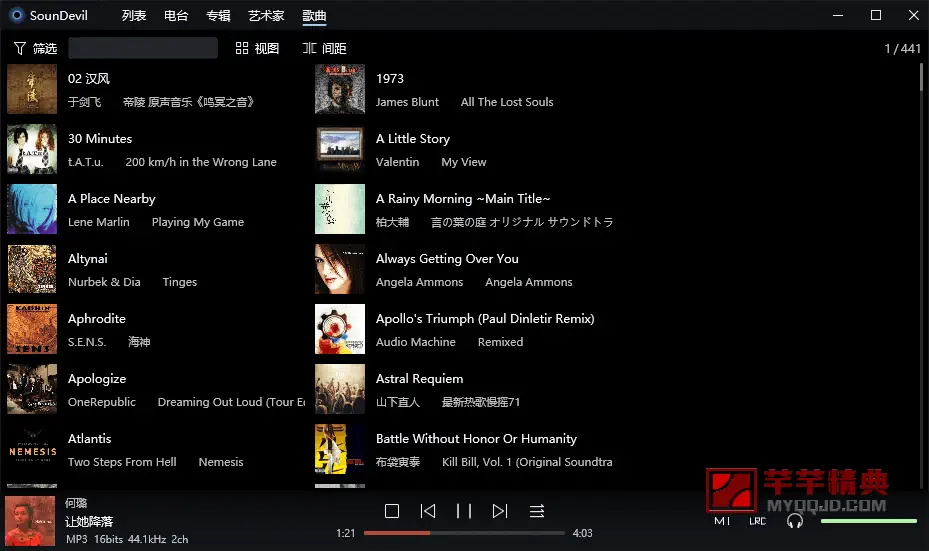
Task: Click song title Apologize
Action: [x=97, y=379]
